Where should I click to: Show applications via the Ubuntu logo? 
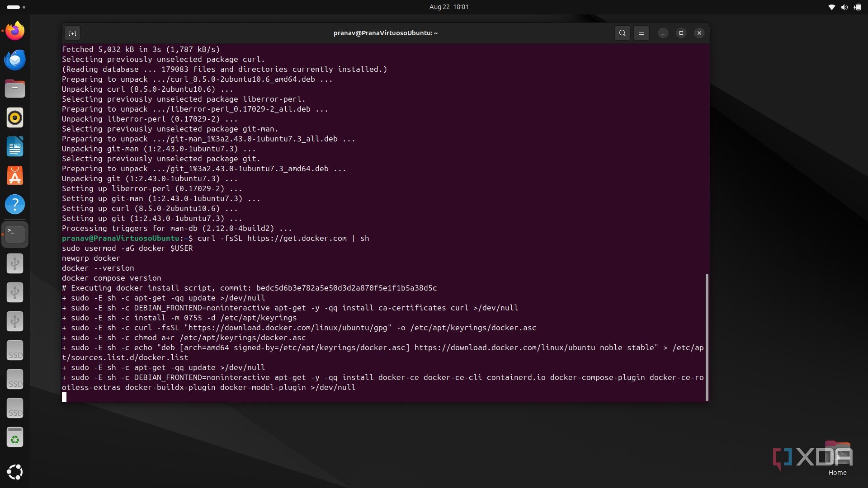[15, 472]
